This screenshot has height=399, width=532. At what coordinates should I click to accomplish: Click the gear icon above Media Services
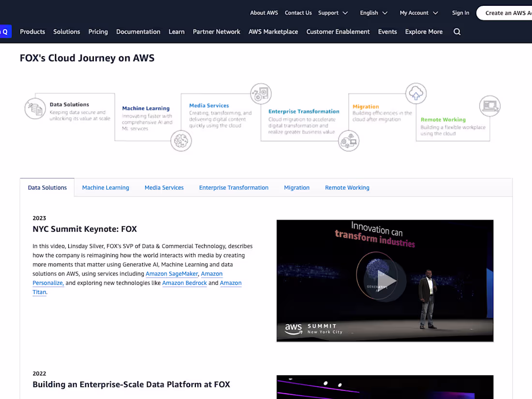pyautogui.click(x=261, y=93)
